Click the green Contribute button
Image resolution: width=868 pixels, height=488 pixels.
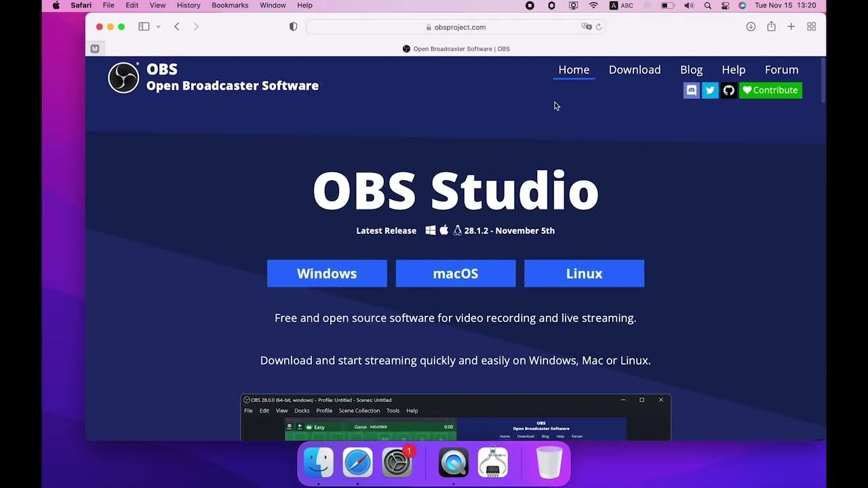tap(770, 90)
